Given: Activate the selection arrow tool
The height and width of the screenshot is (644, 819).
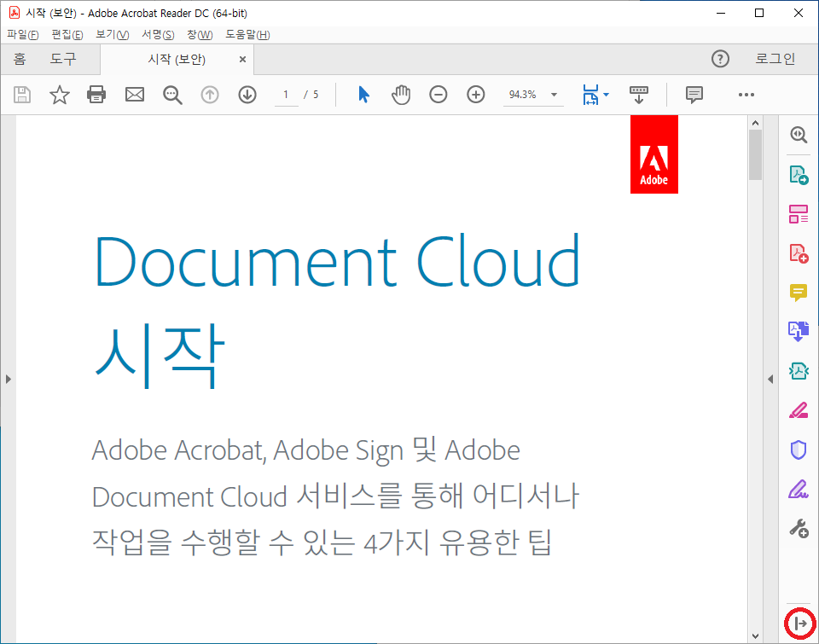Looking at the screenshot, I should coord(364,95).
